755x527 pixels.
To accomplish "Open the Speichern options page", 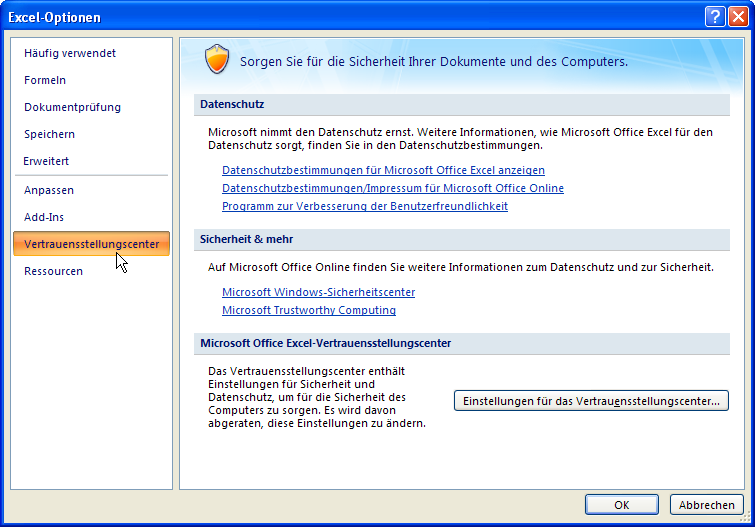I will click(49, 134).
